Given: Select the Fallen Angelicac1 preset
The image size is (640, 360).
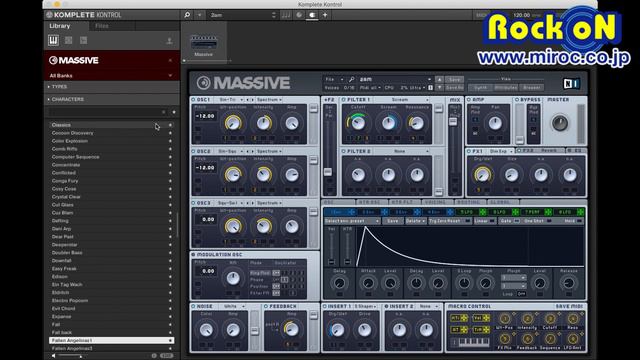Looking at the screenshot, I should (x=111, y=340).
